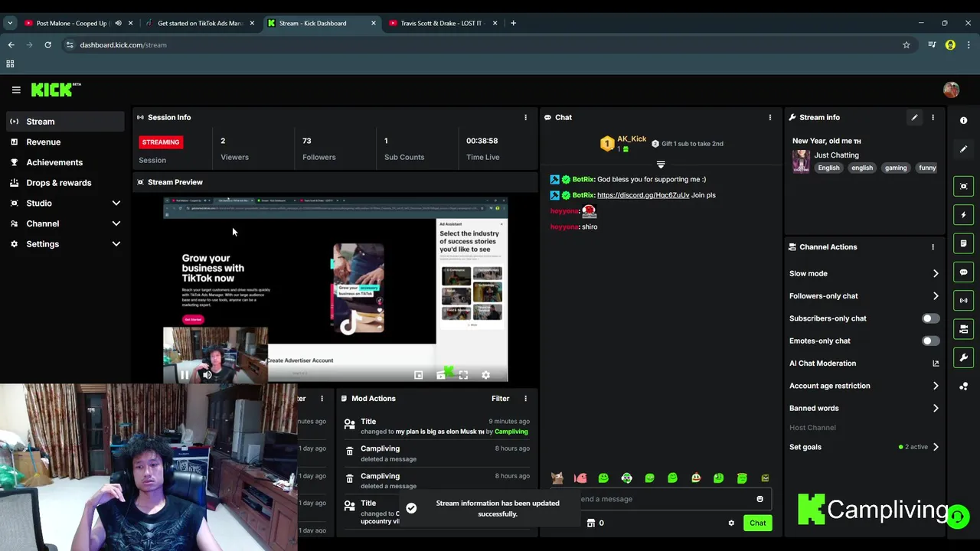Toggle the session info broadcast widget in right rail
The width and height of the screenshot is (980, 551).
click(963, 301)
